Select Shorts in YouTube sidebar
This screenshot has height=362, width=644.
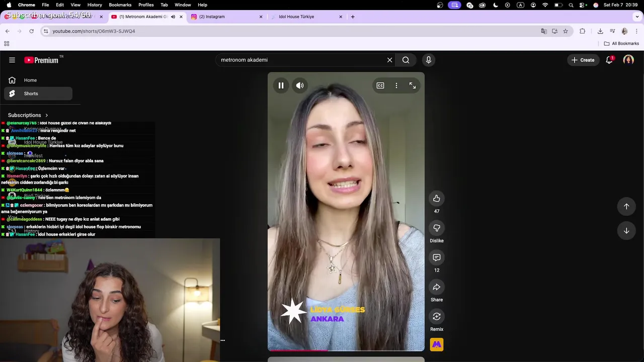(x=38, y=94)
